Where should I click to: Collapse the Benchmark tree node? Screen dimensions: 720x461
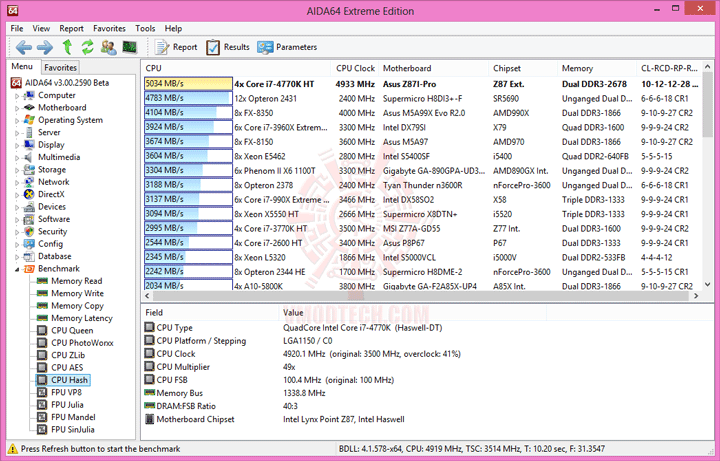click(17, 270)
